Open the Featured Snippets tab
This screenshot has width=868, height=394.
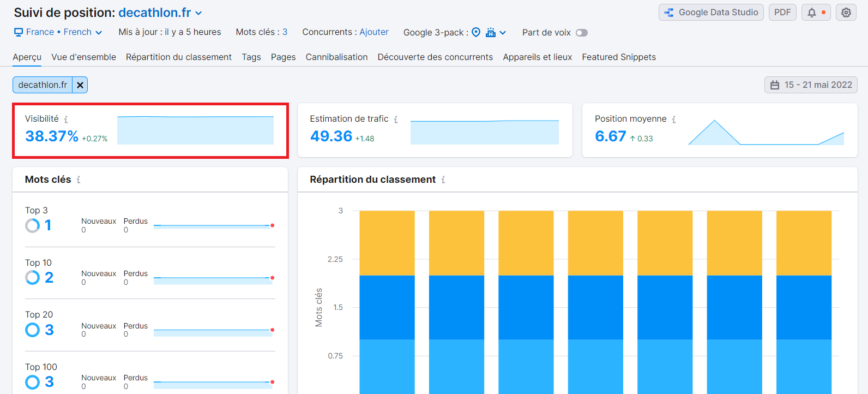619,57
